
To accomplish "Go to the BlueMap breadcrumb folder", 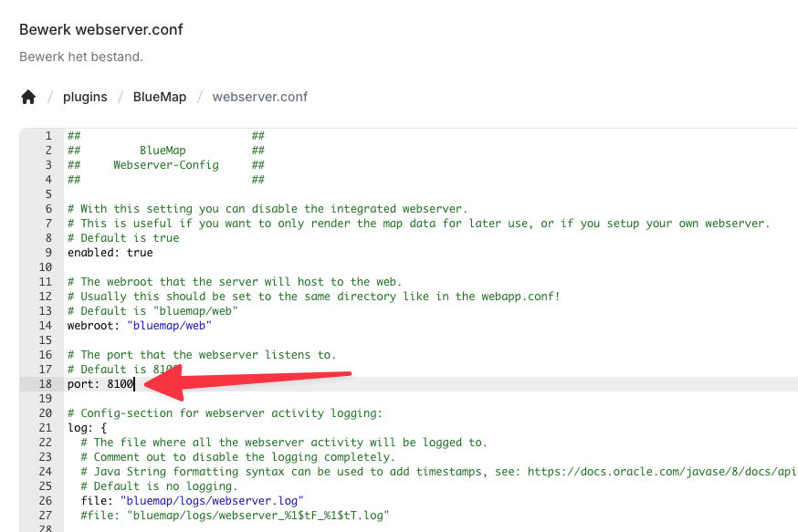I will (159, 97).
